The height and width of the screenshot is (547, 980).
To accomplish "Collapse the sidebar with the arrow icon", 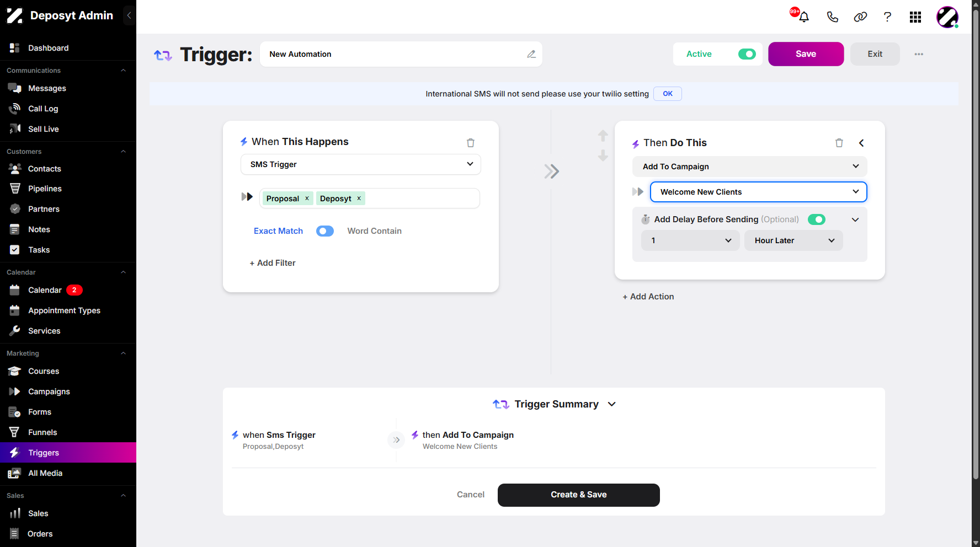I will coord(129,15).
